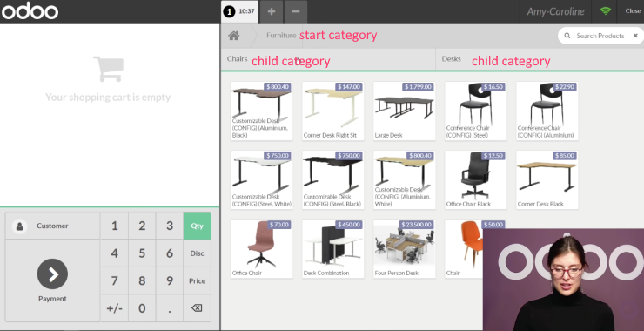The height and width of the screenshot is (331, 644).
Task: Click the backspace key on numpad
Action: [x=198, y=308]
